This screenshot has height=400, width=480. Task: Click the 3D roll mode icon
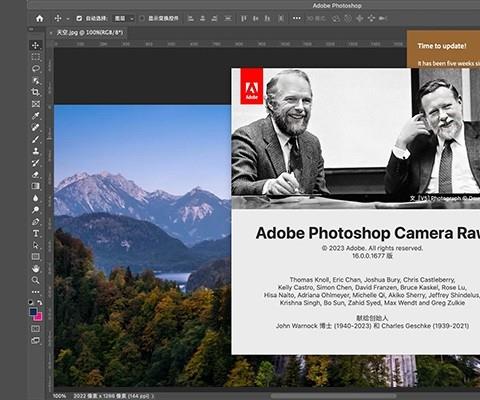point(348,19)
